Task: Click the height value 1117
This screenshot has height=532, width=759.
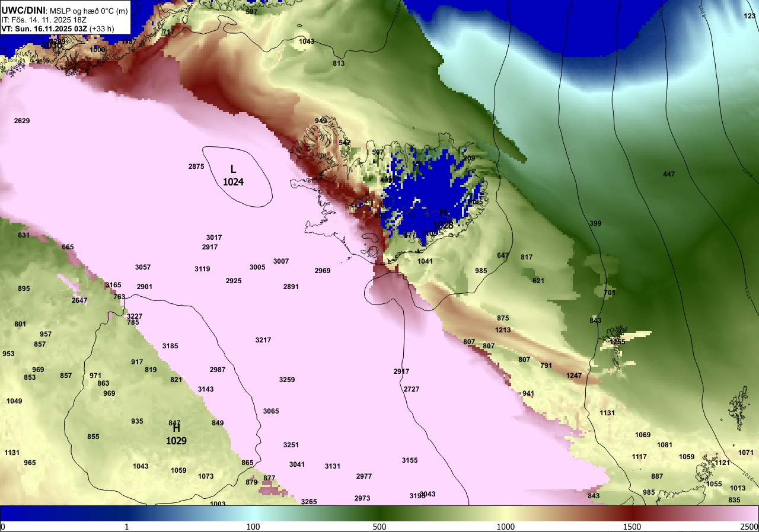Action: tap(639, 457)
